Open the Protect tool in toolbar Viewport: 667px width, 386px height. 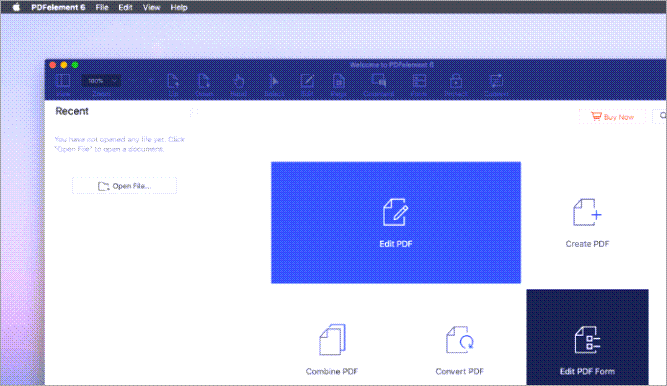click(x=456, y=84)
